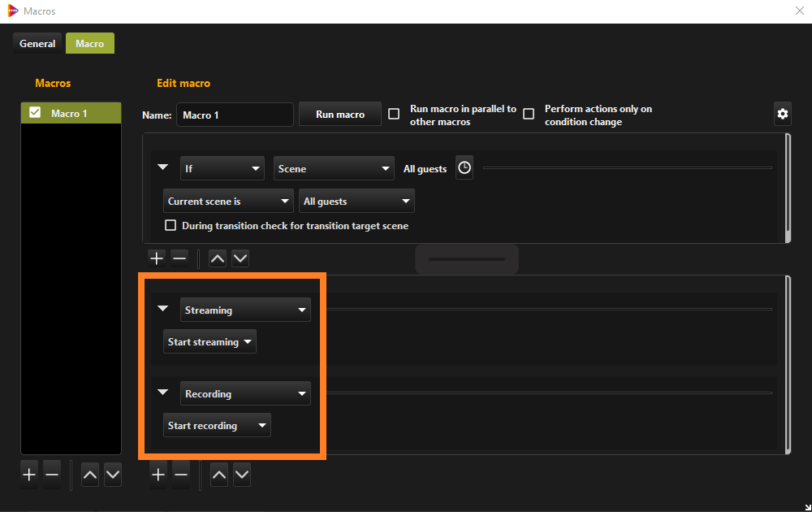Move condition up with arrow
The image size is (812, 512).
pyautogui.click(x=218, y=258)
